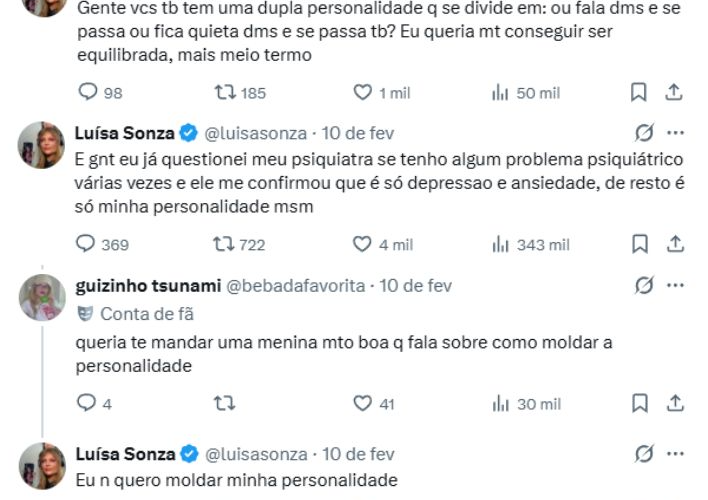Like the reply with 41 likes
Image resolution: width=708 pixels, height=500 pixels.
pos(364,404)
